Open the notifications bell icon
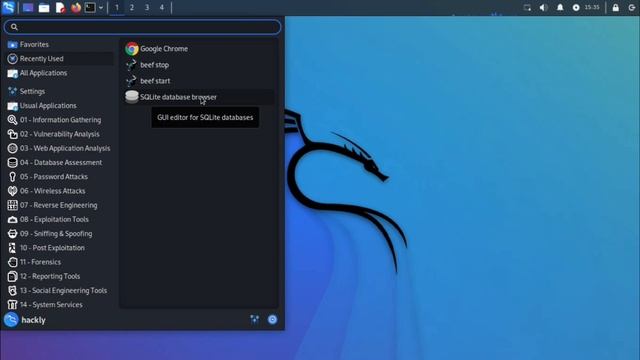Viewport: 640px width, 360px height. click(560, 8)
